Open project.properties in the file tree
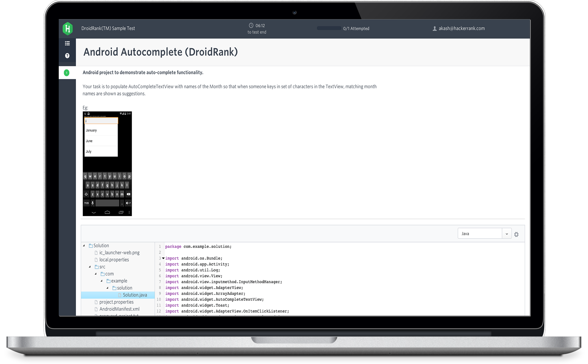 point(116,302)
